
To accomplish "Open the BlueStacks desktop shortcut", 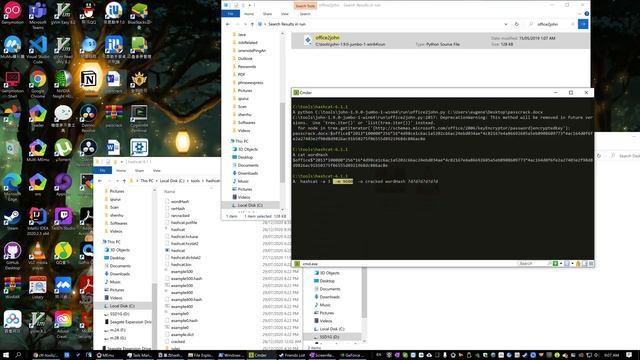I will [x=139, y=16].
